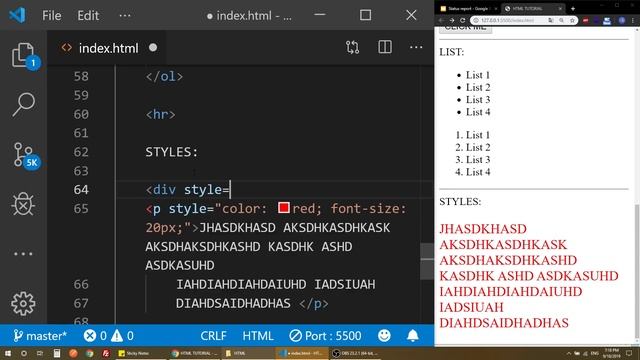Click the STYLES: text on line 62
The image size is (640, 360).
[x=172, y=152]
